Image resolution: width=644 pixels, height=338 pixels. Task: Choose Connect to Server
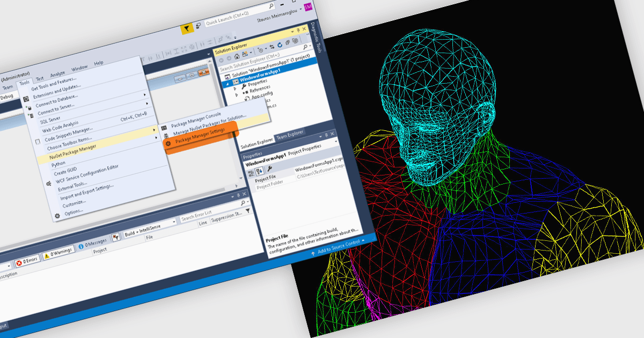pyautogui.click(x=57, y=109)
